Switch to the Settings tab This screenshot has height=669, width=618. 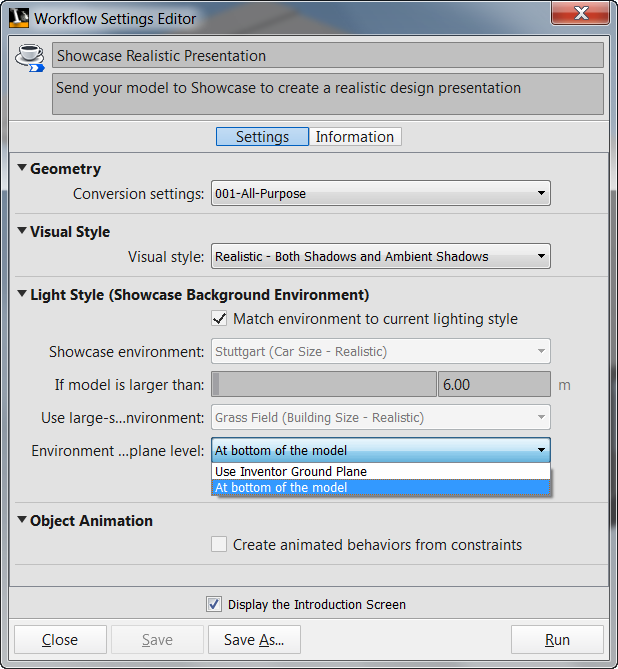262,137
